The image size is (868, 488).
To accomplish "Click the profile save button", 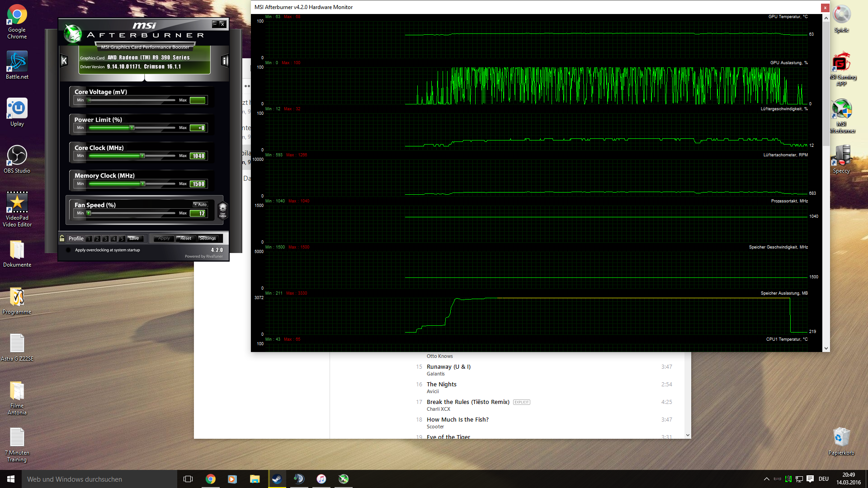I will coord(134,238).
